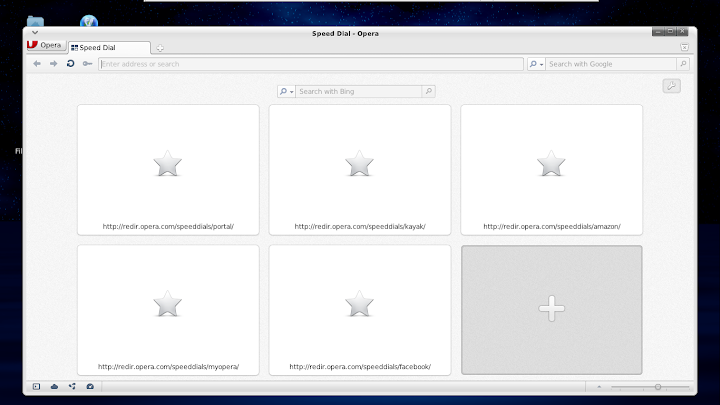Open Opera Unite icon in status bar
This screenshot has height=405, width=720.
coord(72,387)
